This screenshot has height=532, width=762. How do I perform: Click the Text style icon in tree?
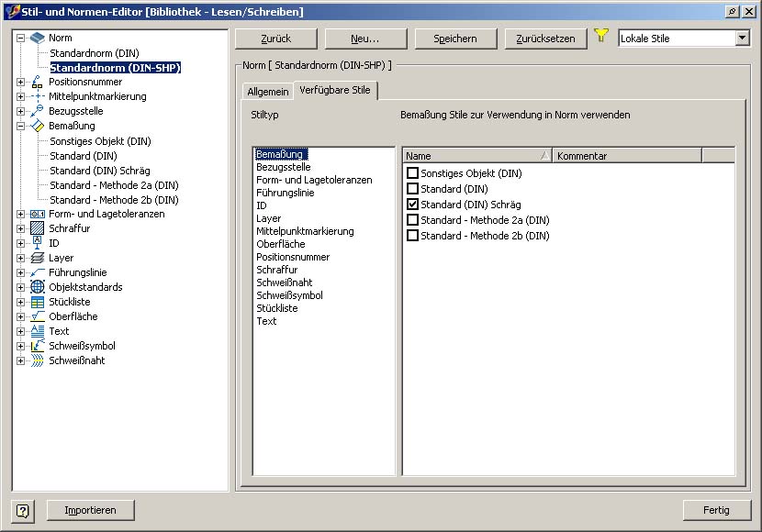click(x=38, y=331)
